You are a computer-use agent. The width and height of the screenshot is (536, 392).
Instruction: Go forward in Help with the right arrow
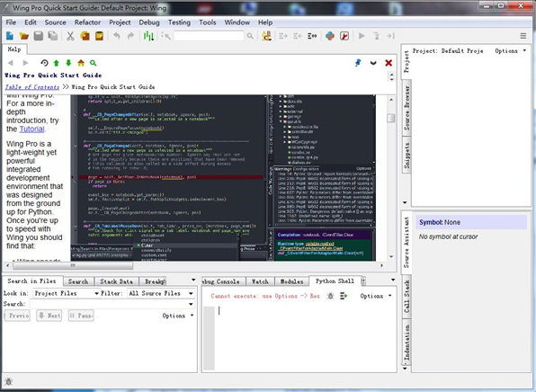[x=25, y=63]
